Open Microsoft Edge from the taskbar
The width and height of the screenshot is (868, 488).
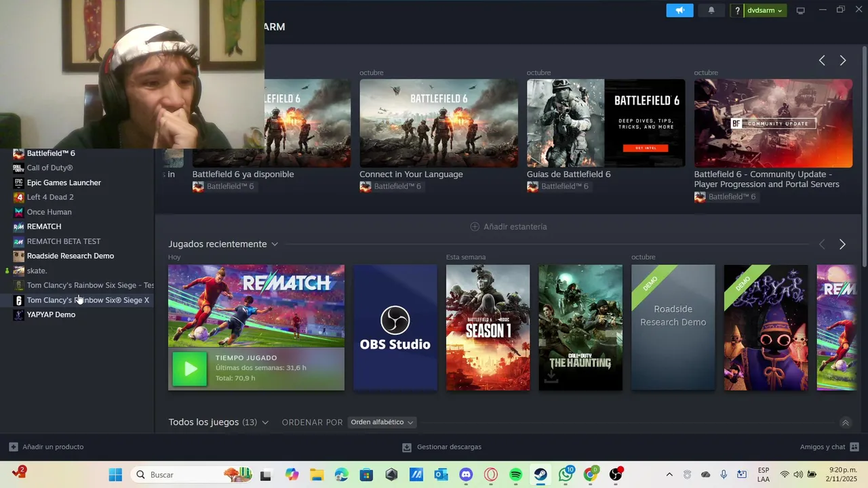pyautogui.click(x=341, y=474)
